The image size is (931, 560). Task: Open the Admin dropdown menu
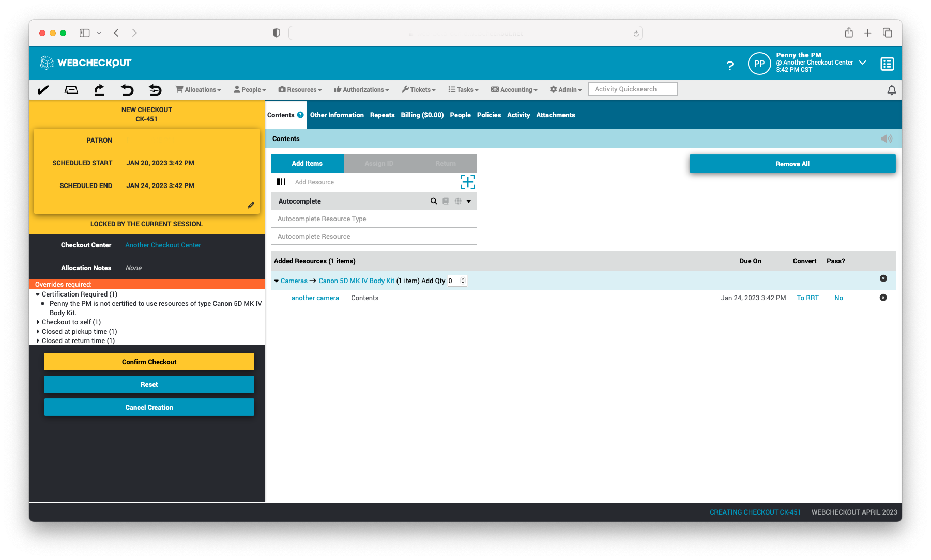pyautogui.click(x=565, y=89)
